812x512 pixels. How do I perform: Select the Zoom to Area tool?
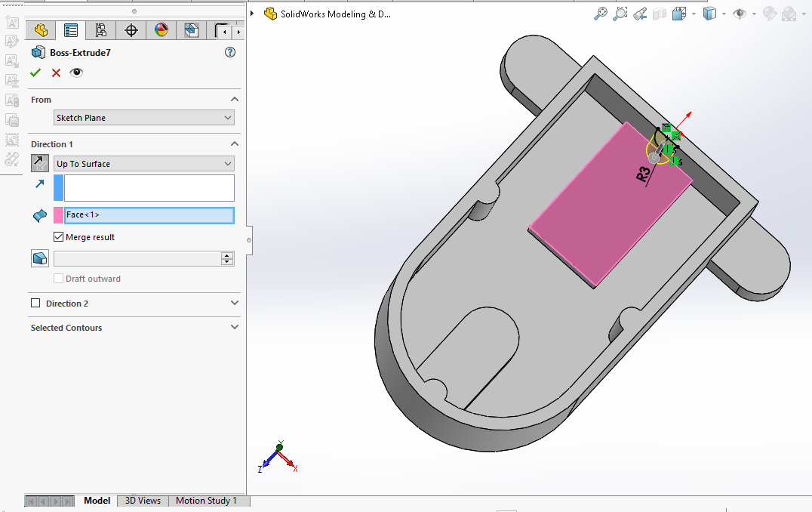[620, 14]
